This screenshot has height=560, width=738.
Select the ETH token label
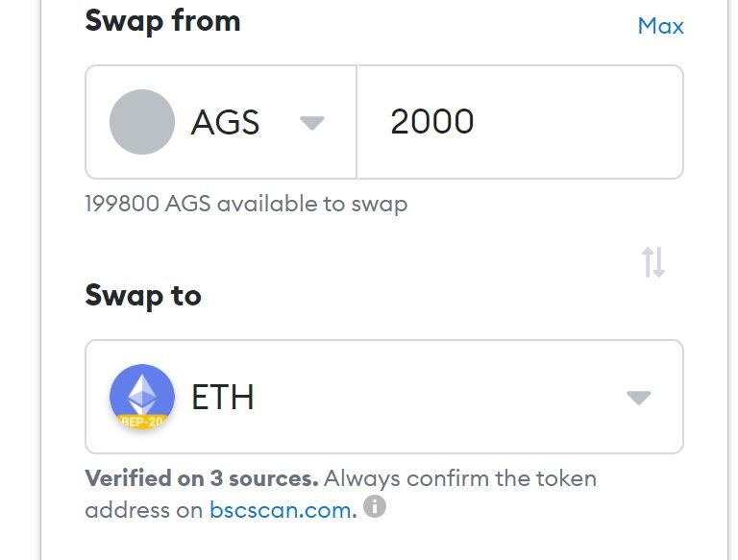[223, 398]
